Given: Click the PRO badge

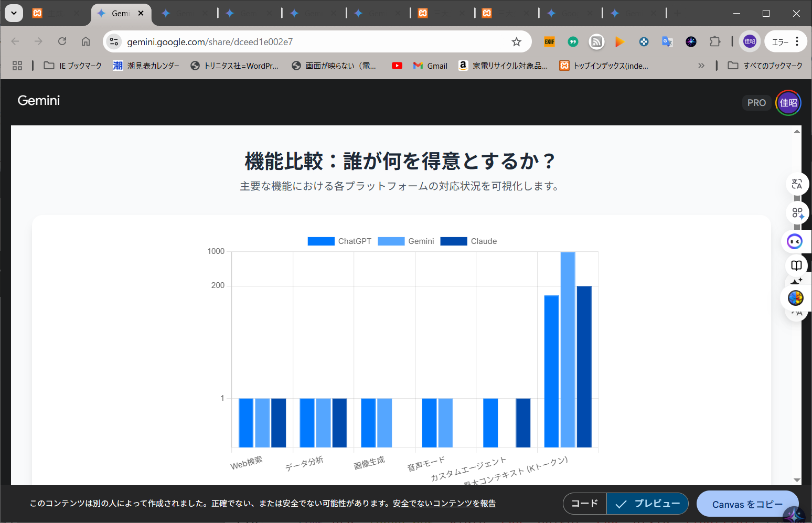Looking at the screenshot, I should (x=756, y=103).
